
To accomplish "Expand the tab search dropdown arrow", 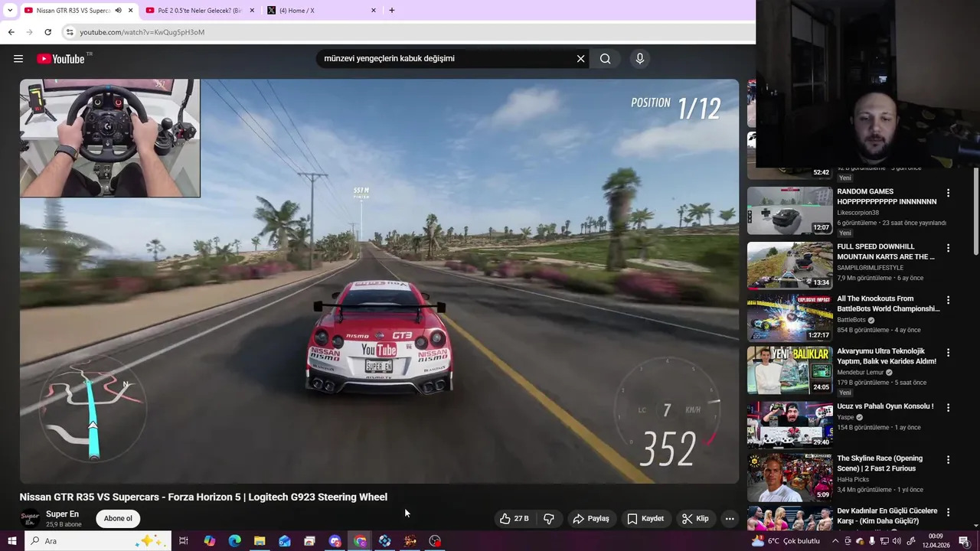I will pos(10,11).
